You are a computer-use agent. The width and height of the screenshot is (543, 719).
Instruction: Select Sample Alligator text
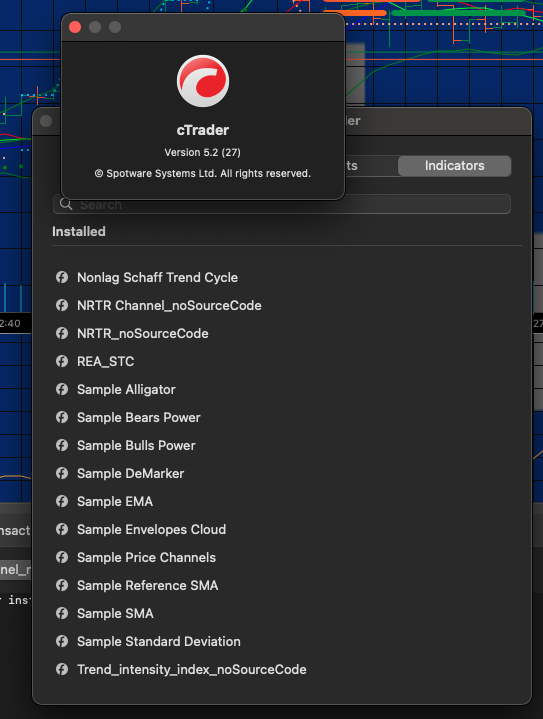(126, 389)
